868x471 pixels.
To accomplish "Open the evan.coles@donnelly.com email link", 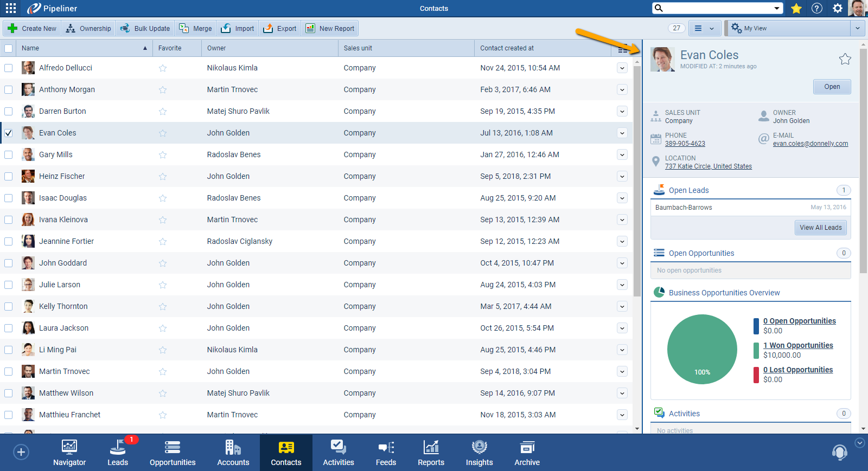I will 810,144.
